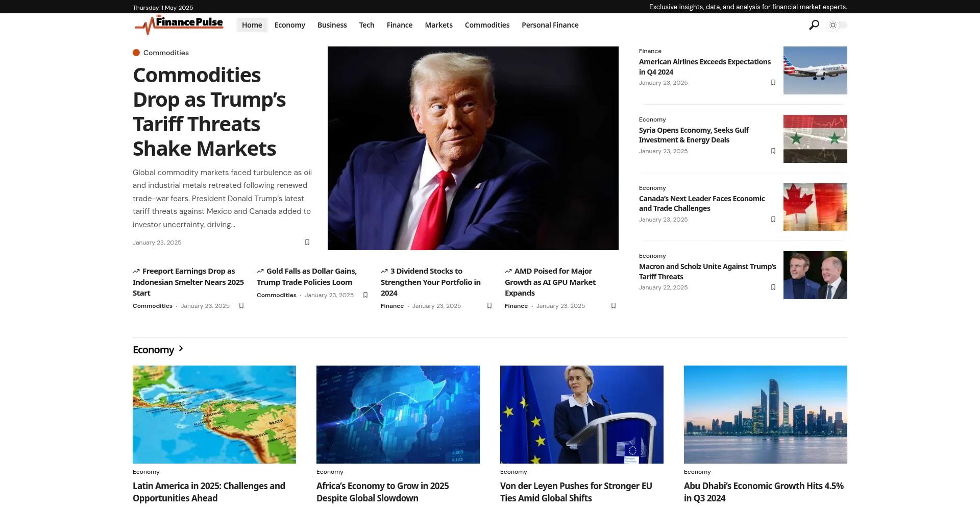Open Von der Leyen Pushes article
This screenshot has height=507, width=980.
pos(576,492)
